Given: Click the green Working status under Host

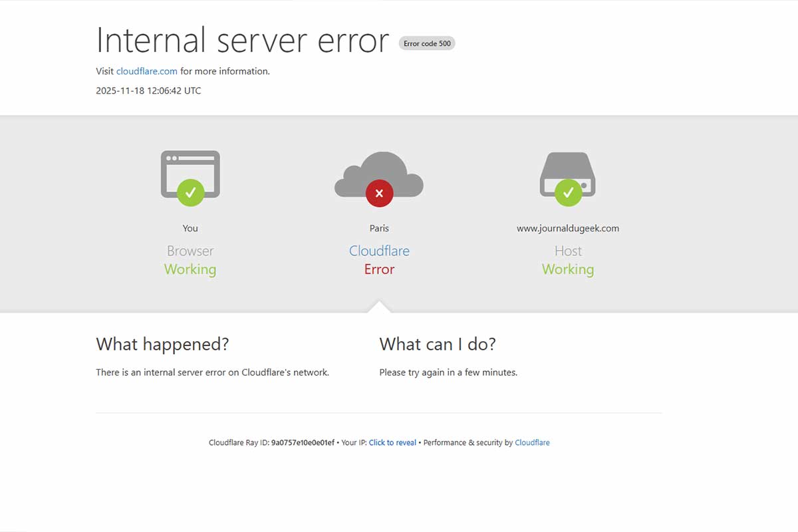Looking at the screenshot, I should 568,269.
